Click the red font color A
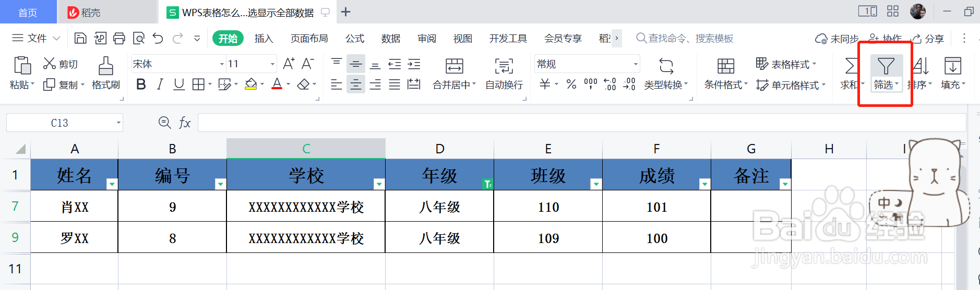The image size is (980, 290). 277,84
